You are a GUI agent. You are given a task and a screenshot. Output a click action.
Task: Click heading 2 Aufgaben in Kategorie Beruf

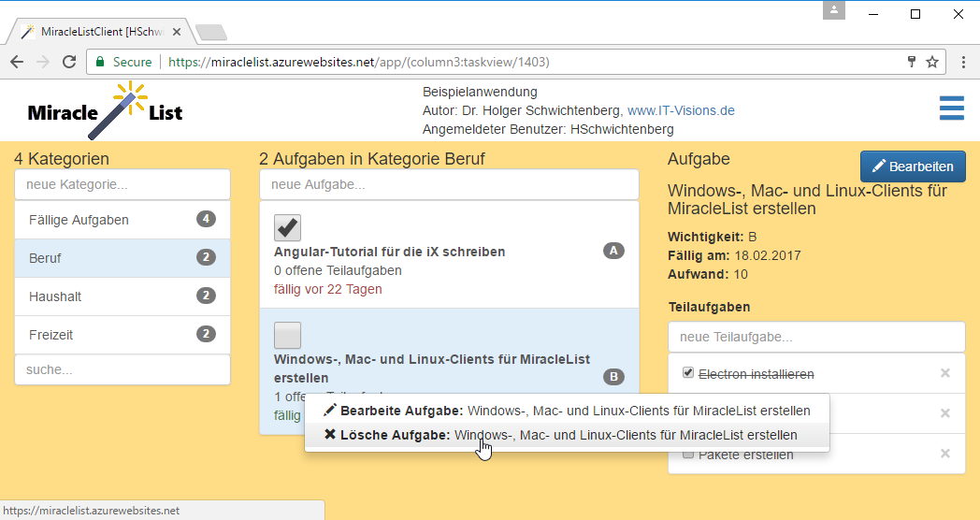tap(372, 159)
